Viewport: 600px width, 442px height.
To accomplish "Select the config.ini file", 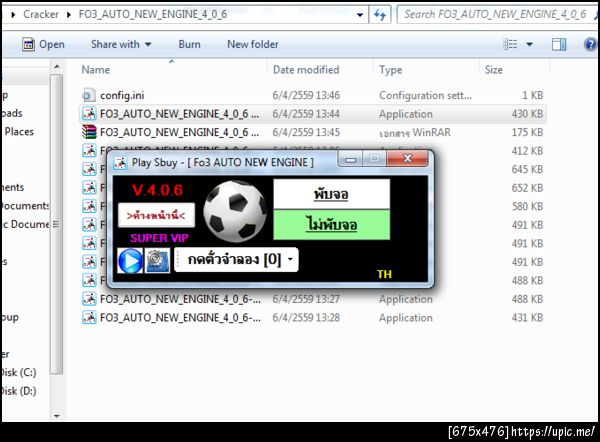I will pyautogui.click(x=122, y=95).
